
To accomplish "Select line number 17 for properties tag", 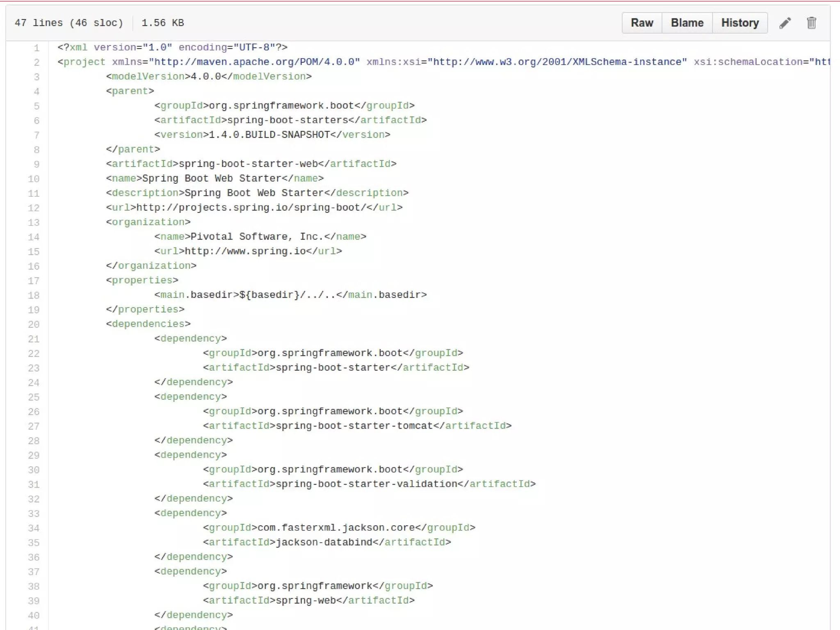I will (x=34, y=281).
